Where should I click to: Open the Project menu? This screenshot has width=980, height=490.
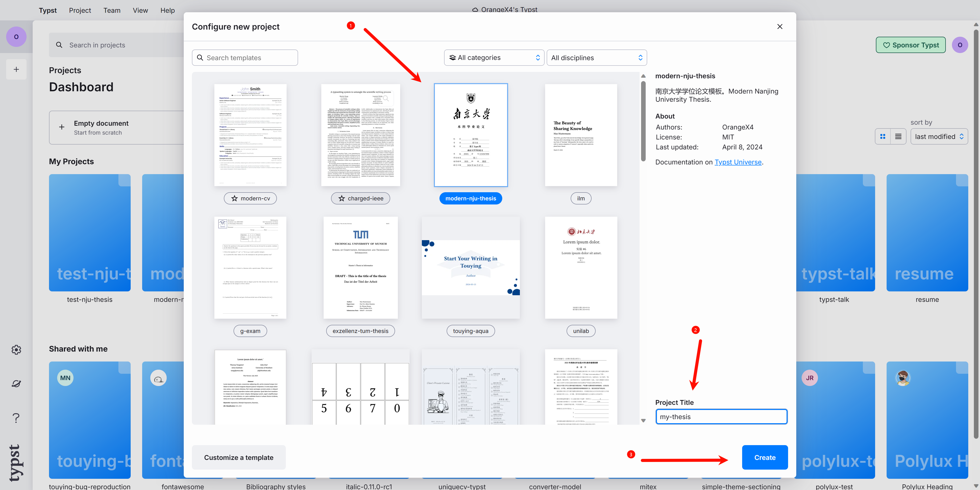(x=80, y=10)
